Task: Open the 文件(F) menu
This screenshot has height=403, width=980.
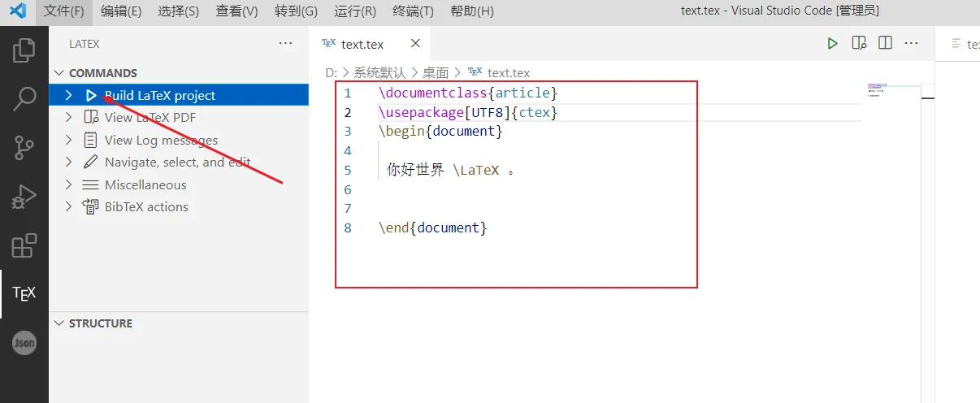Action: (64, 11)
